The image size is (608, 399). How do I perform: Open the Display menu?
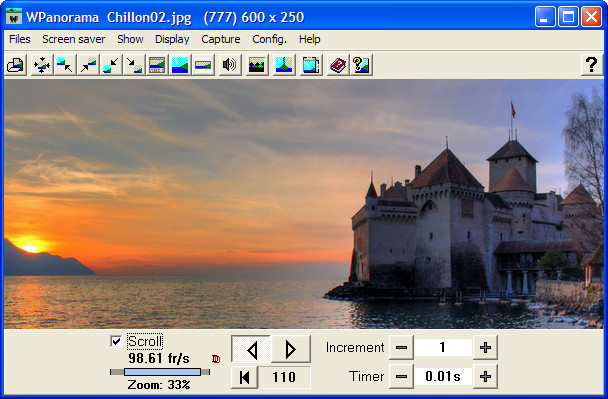pyautogui.click(x=172, y=39)
